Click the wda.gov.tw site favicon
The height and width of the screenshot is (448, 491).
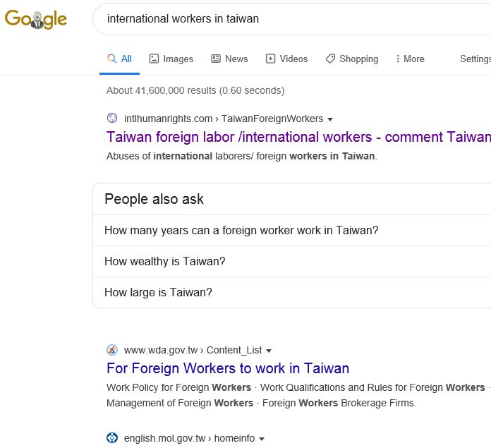click(x=112, y=350)
